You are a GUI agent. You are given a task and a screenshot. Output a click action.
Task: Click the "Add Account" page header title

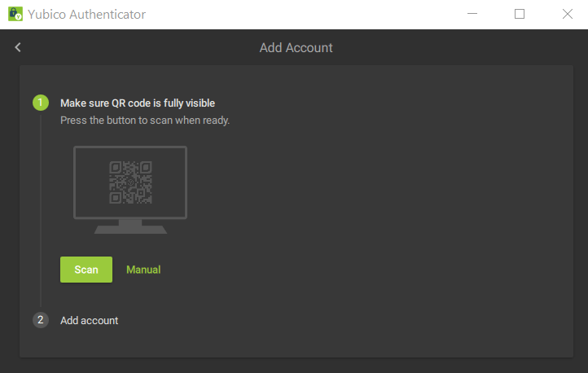pyautogui.click(x=296, y=47)
